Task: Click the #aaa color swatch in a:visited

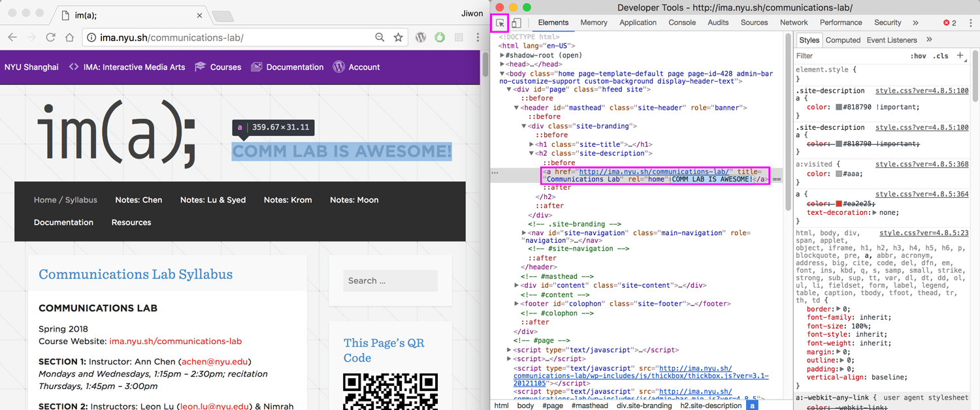Action: coord(839,174)
